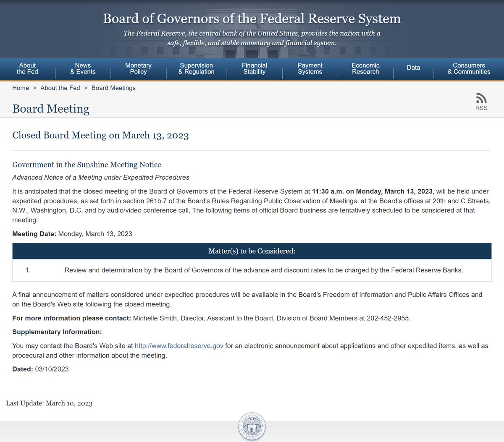Click the bold text 11:30 a.m. on Monday, March 13, 2023
The width and height of the screenshot is (504, 442).
point(372,191)
